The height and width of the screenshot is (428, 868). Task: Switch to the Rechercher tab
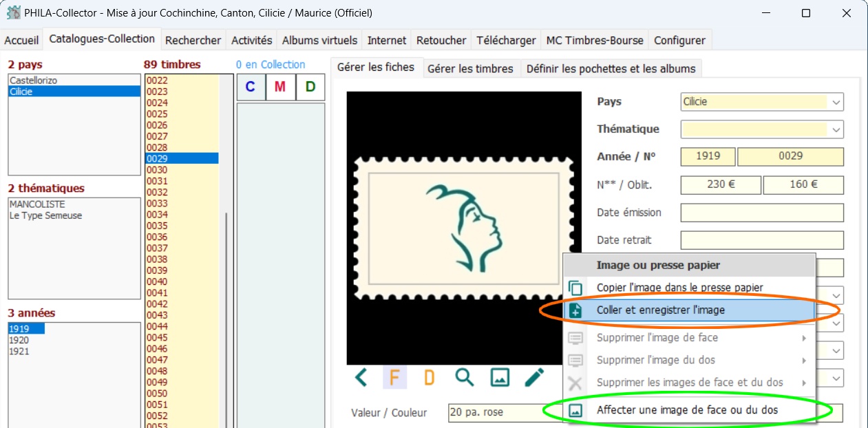193,41
